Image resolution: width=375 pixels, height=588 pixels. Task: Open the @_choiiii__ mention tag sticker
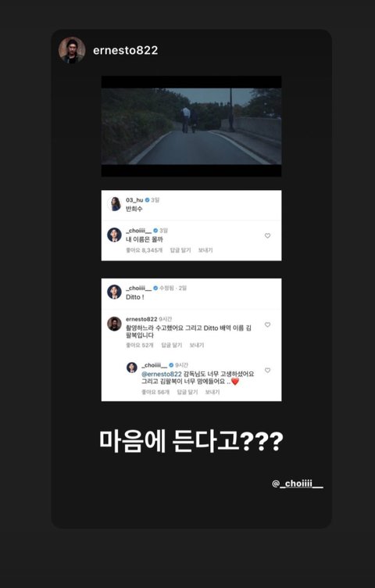(x=298, y=484)
